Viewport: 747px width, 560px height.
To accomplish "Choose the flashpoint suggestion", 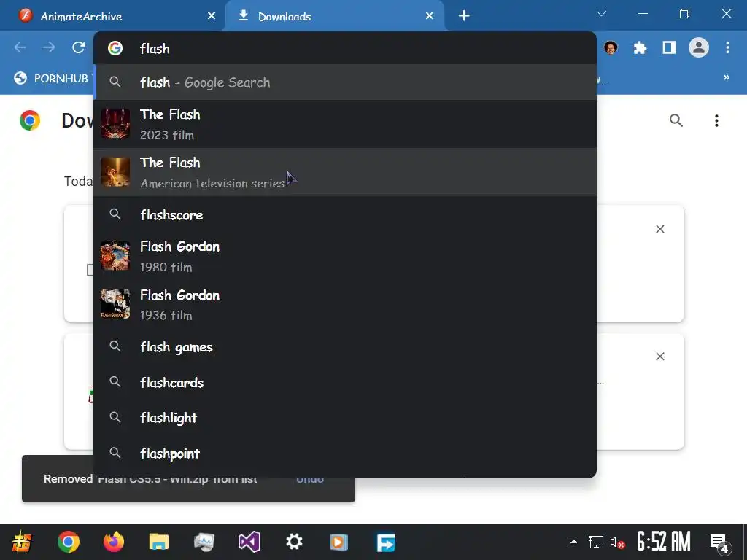I will [345, 454].
